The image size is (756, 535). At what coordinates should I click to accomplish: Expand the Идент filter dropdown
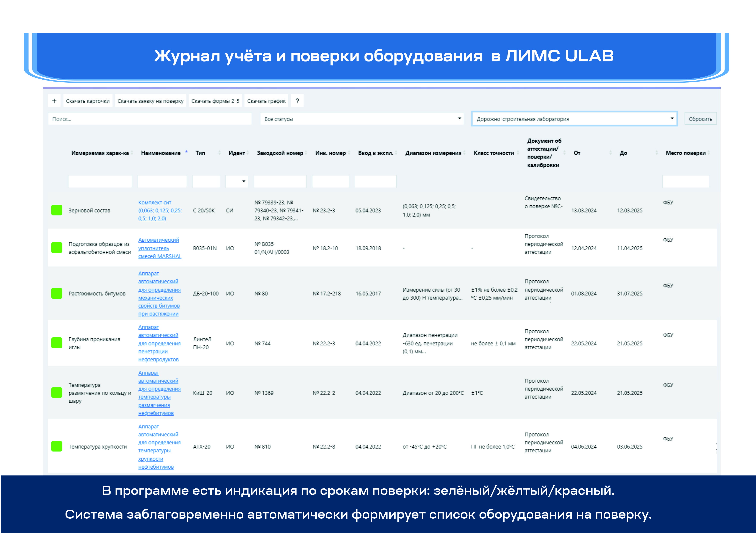coord(237,181)
